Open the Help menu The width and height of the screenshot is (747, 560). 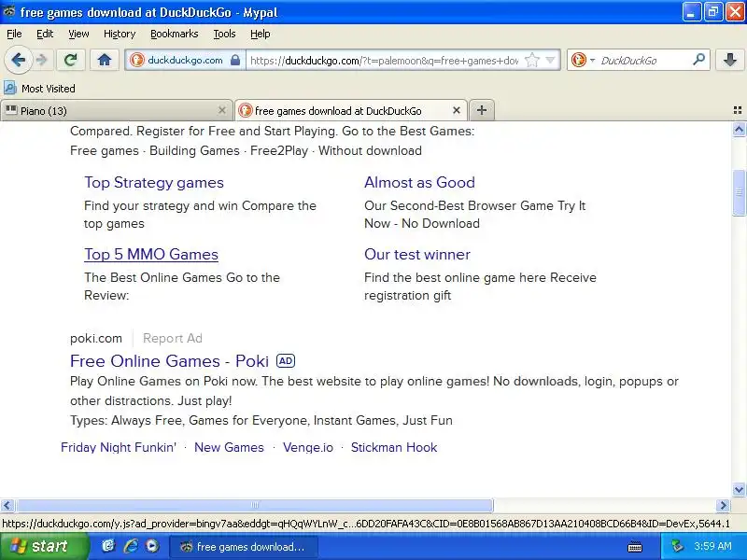coord(261,34)
